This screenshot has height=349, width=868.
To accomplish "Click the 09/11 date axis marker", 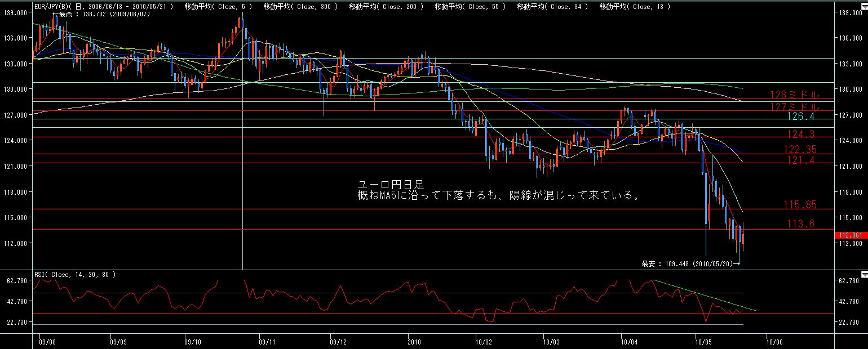I will [x=267, y=341].
